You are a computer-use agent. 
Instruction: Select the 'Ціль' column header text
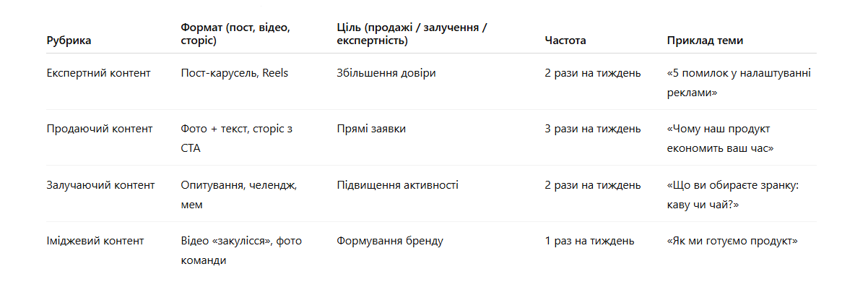coord(412,34)
